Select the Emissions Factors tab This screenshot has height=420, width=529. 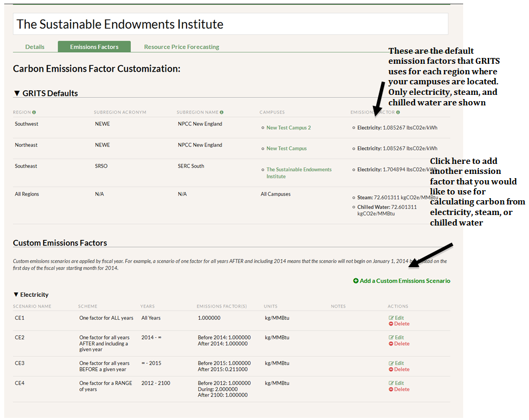(x=94, y=46)
